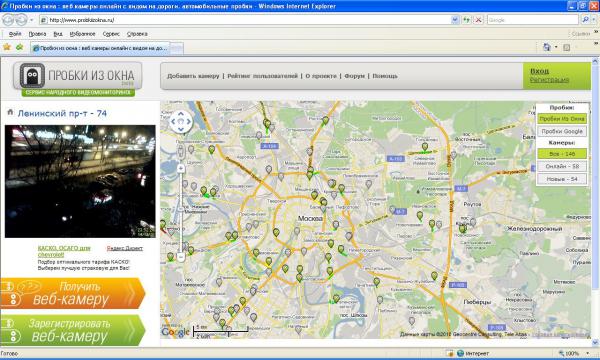Toggle the Пробки Google traffic layer

[562, 131]
